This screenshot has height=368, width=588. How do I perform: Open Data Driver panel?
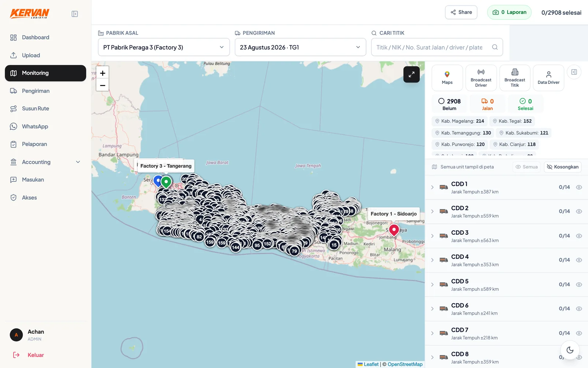point(549,78)
